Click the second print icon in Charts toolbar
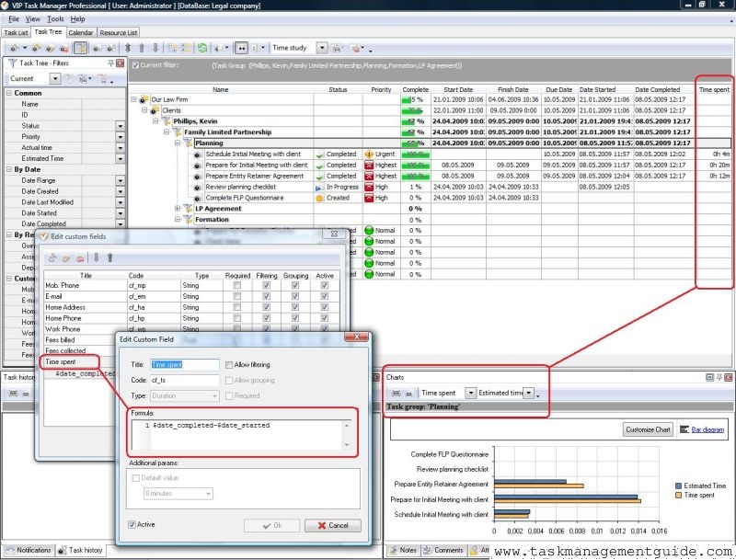Image resolution: width=736 pixels, height=560 pixels. pos(408,393)
